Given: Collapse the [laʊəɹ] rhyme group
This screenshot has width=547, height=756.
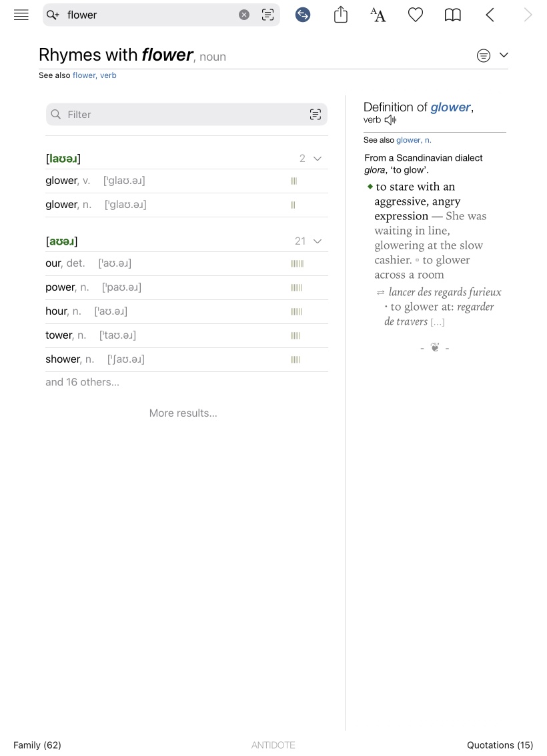Looking at the screenshot, I should (x=318, y=159).
